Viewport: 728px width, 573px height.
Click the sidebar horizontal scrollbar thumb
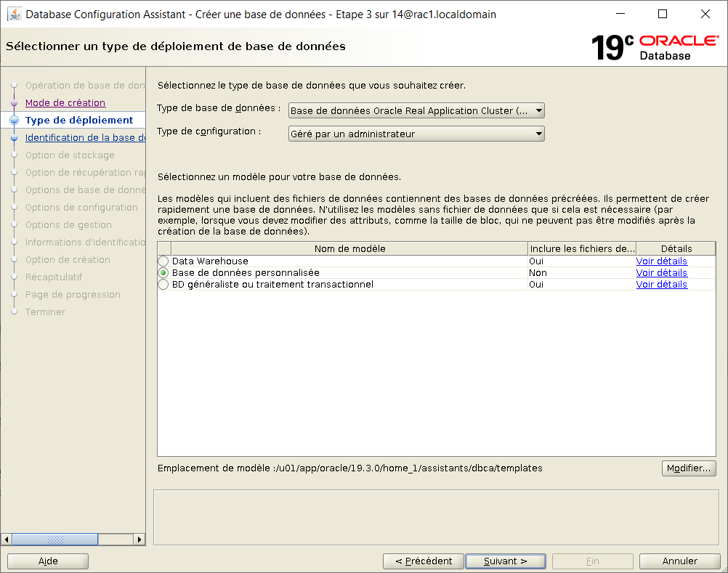[54, 539]
